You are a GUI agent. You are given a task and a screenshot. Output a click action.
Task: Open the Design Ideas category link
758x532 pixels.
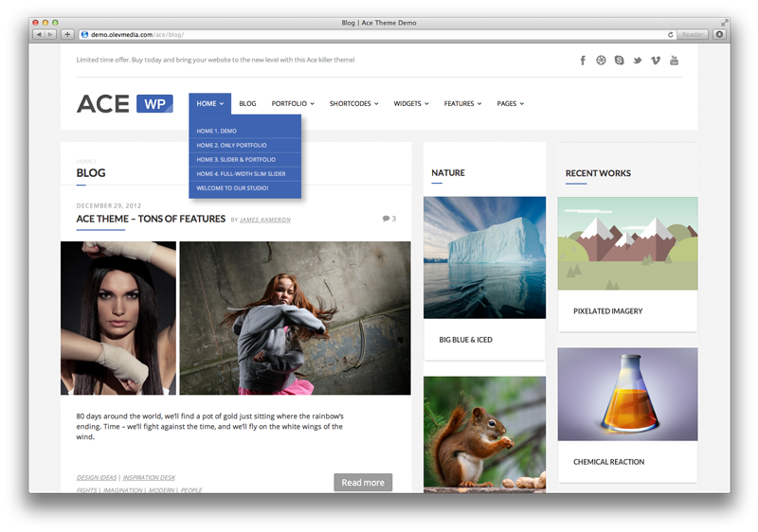pyautogui.click(x=97, y=477)
